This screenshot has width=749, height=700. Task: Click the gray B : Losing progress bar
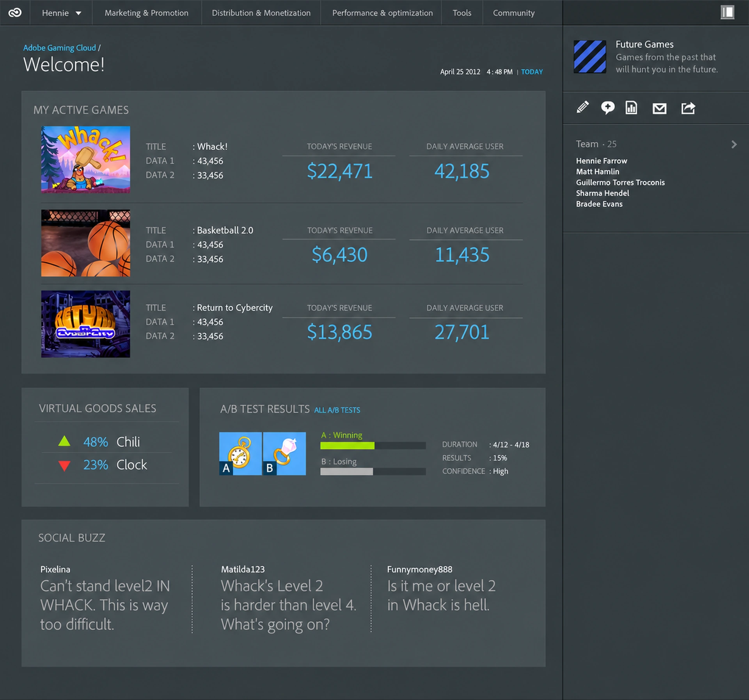point(373,471)
